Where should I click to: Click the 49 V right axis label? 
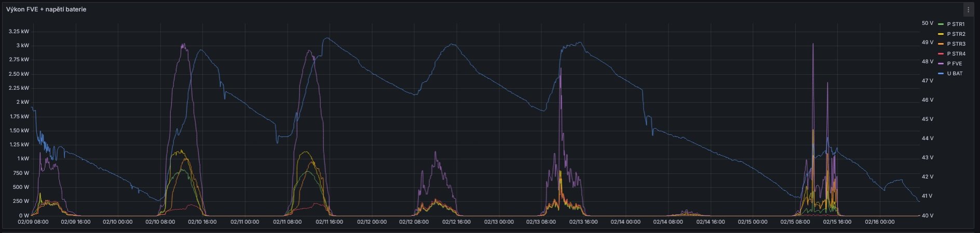coord(927,43)
